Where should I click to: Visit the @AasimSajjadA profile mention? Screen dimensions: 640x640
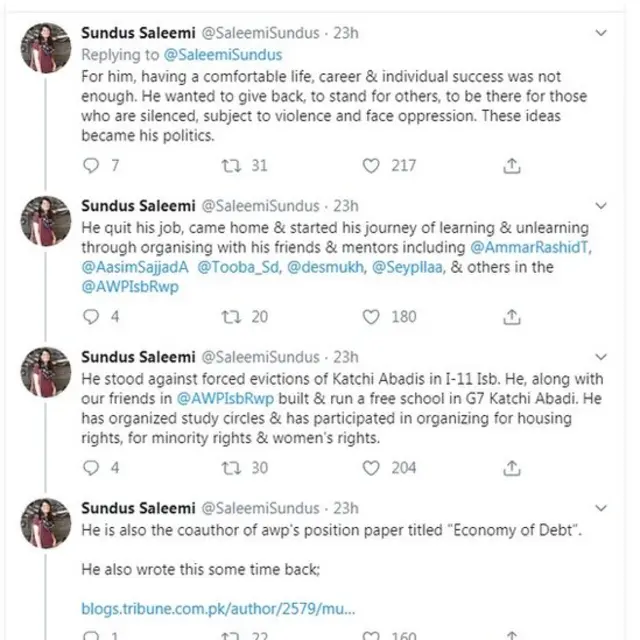tap(133, 268)
